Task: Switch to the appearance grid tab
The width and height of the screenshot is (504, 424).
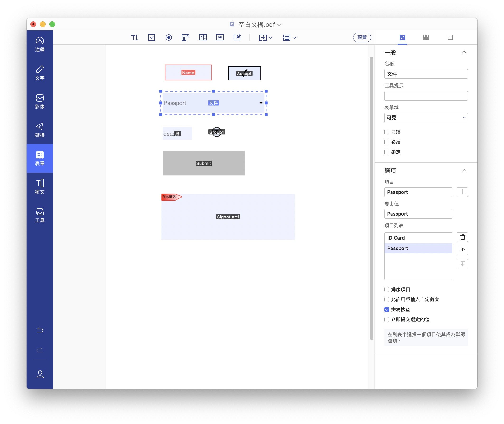Action: point(426,37)
